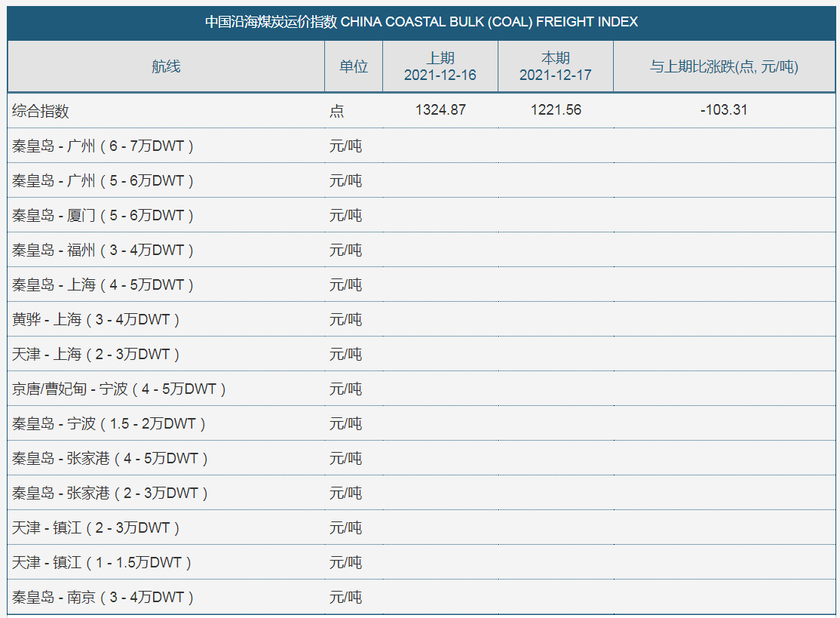Select the 秦皇岛 - 厦门 (5-6万DWT) route
The height and width of the screenshot is (618, 840).
pyautogui.click(x=103, y=215)
